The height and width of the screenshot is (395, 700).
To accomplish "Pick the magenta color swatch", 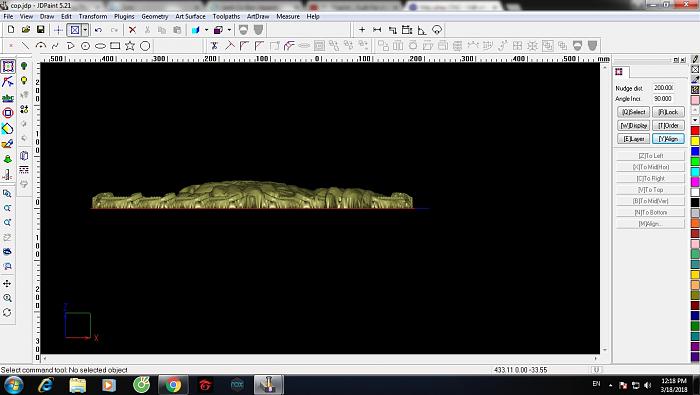I will [695, 182].
